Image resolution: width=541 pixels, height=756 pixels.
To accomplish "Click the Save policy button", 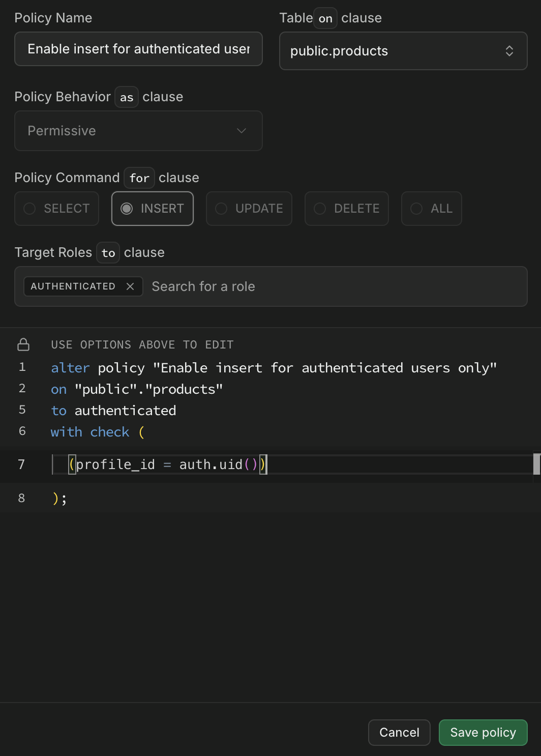I will [x=483, y=733].
